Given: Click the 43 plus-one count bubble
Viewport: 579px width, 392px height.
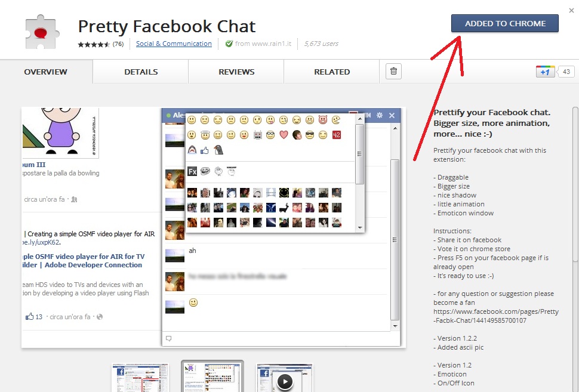Looking at the screenshot, I should (x=566, y=72).
